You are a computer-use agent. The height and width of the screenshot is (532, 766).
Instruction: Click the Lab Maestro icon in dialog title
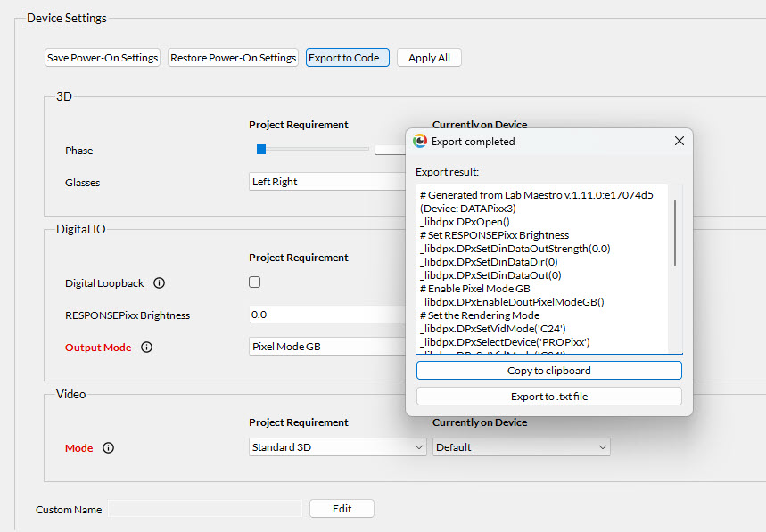click(420, 141)
